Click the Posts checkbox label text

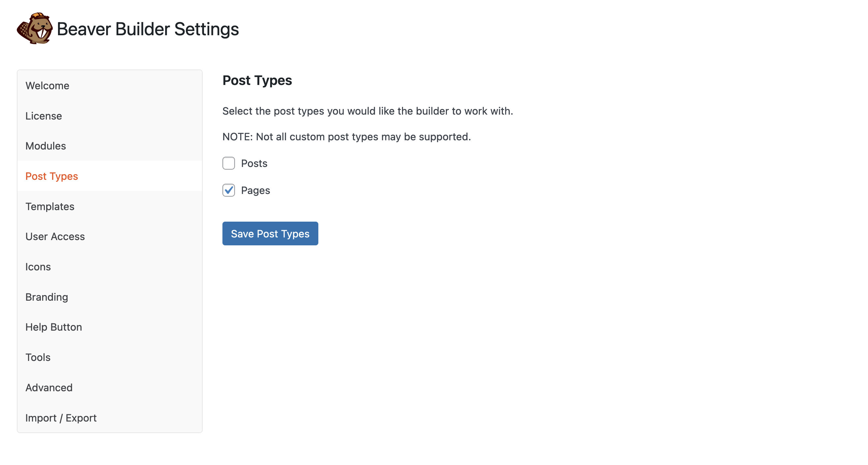click(x=254, y=163)
